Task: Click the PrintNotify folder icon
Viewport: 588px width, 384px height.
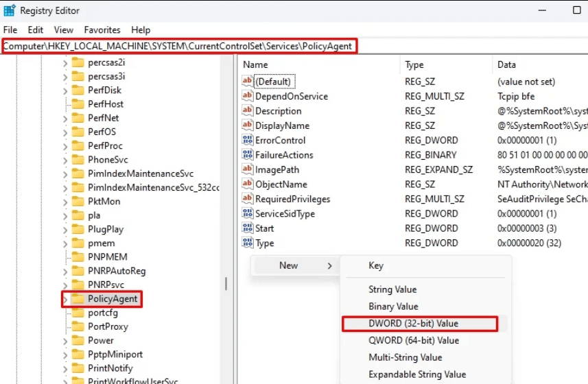Action: [x=78, y=368]
